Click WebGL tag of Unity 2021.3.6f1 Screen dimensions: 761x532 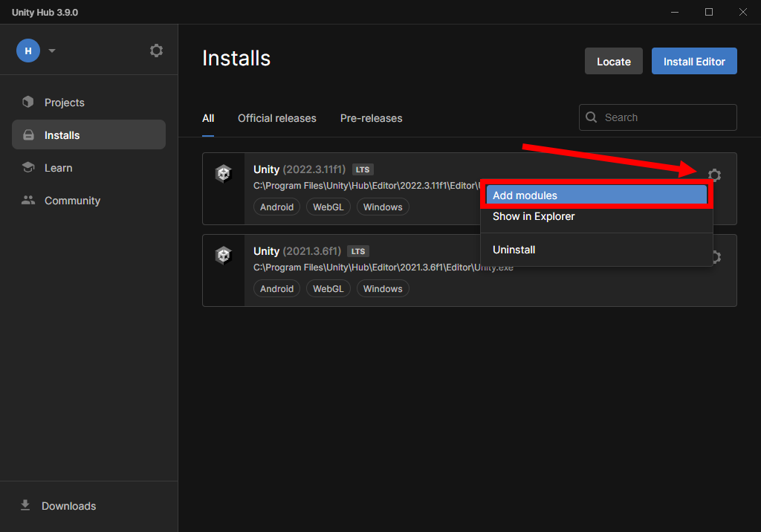[328, 288]
